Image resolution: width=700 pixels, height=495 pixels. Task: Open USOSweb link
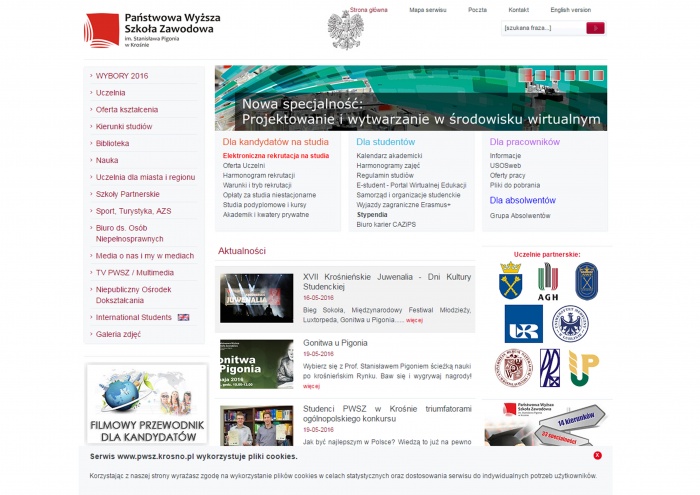tap(505, 166)
